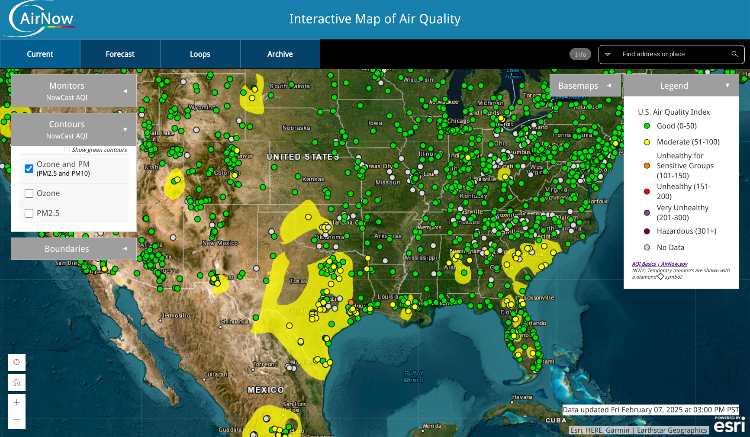Toggle the Show green contours checkbox

(x=67, y=150)
